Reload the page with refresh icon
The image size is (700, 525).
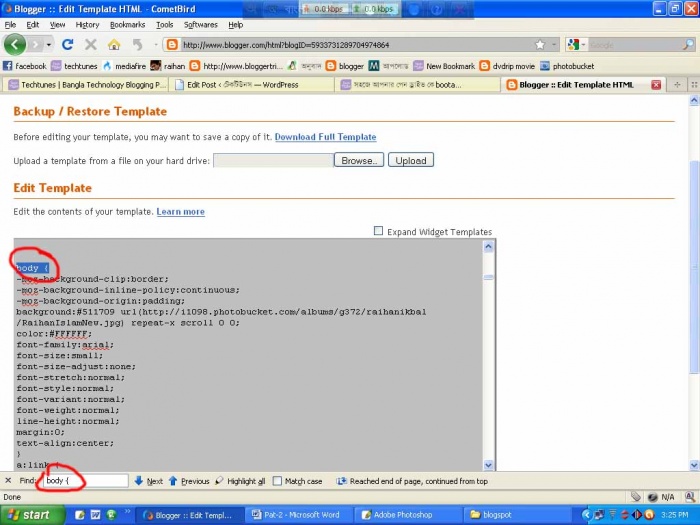(x=67, y=44)
